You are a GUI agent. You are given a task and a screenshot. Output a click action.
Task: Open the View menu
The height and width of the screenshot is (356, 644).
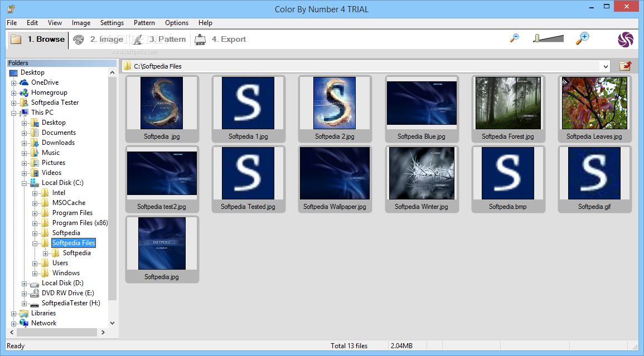point(55,23)
